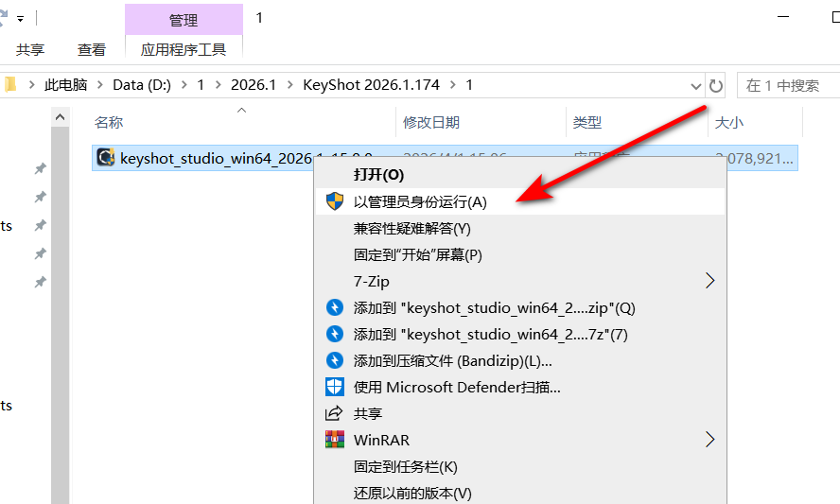Click the chevron after 2026.1 in breadcrumb
Image resolution: width=840 pixels, height=504 pixels.
click(x=289, y=84)
